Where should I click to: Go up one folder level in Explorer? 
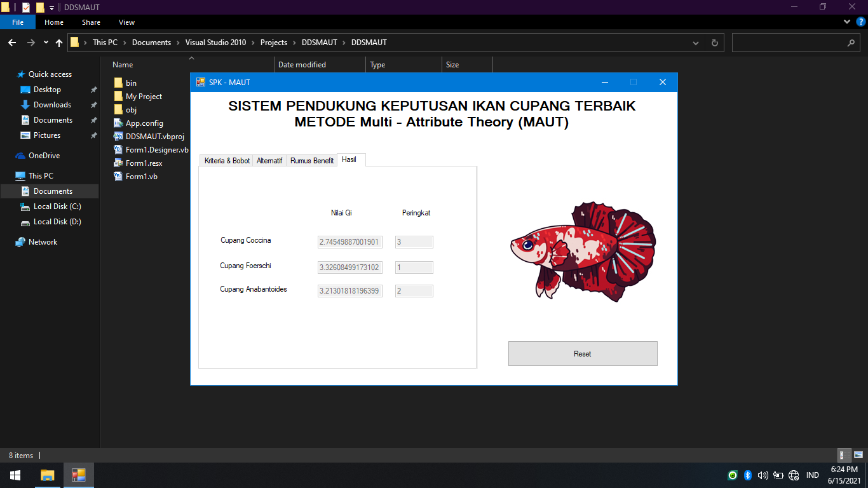click(x=58, y=42)
